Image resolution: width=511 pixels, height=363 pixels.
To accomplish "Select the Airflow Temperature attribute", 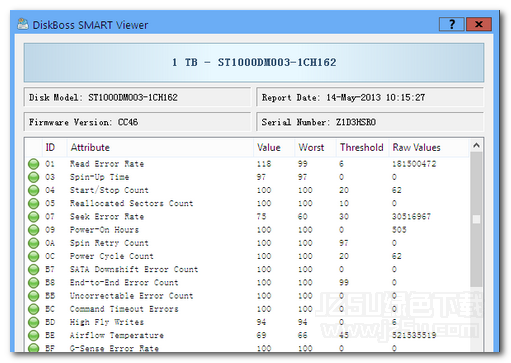I will 117,336.
